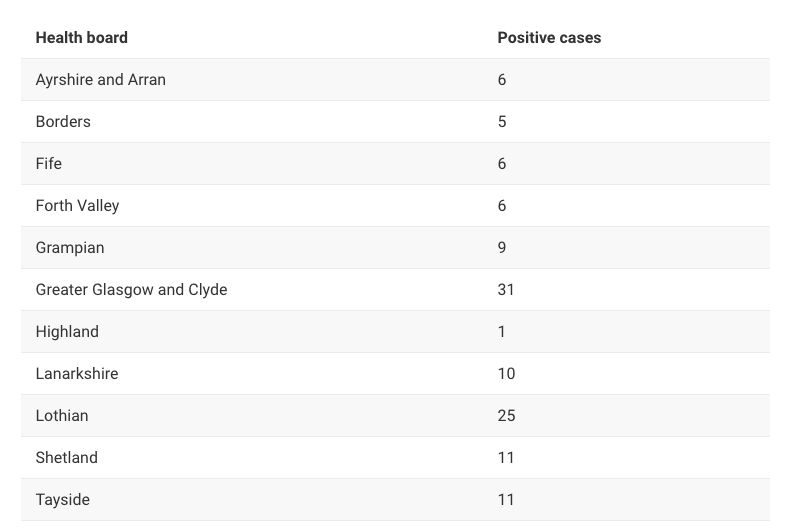Click the Positive cases column header
This screenshot has width=788, height=529.
pos(549,38)
